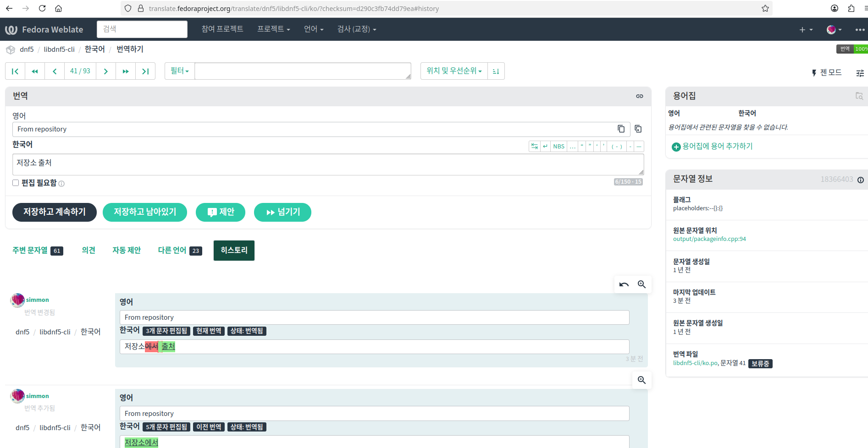The height and width of the screenshot is (448, 868).
Task: Expand the 위치 및 우선순위 sort dropdown
Action: [x=454, y=71]
